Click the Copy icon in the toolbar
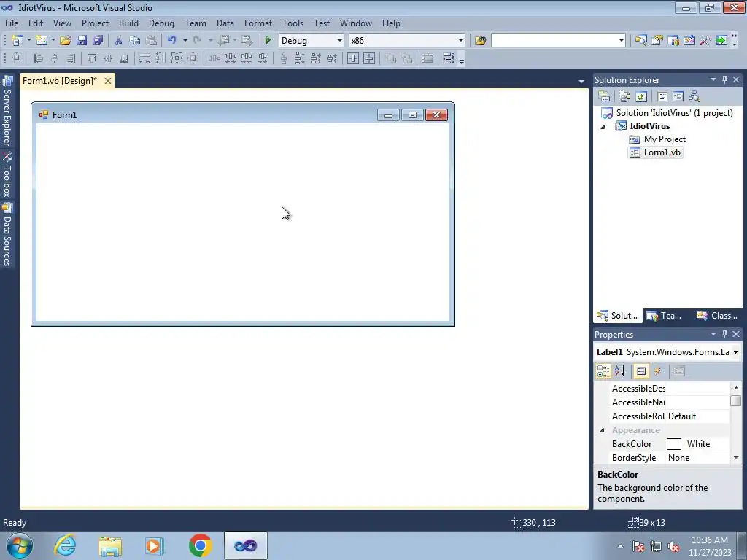Screen dimensions: 747x560 pos(135,41)
